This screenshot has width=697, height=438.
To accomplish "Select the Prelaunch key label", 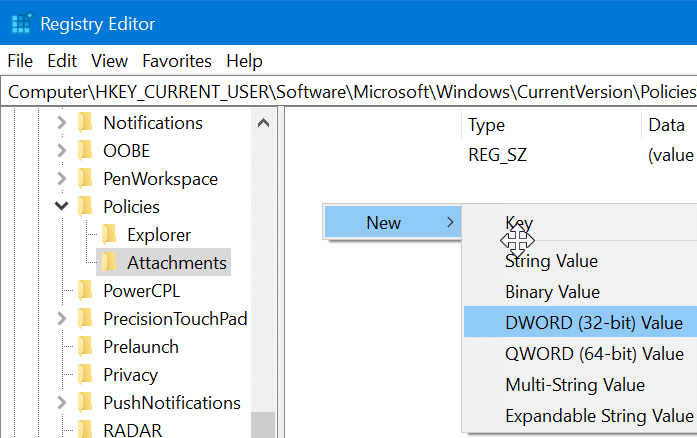I will 141,347.
